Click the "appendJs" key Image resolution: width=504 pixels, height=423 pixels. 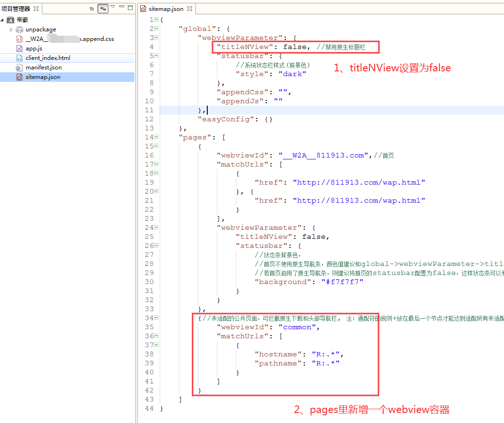[x=240, y=101]
